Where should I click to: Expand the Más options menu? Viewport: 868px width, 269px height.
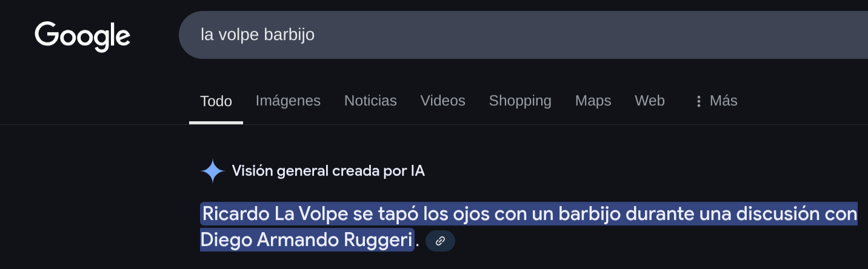[716, 101]
